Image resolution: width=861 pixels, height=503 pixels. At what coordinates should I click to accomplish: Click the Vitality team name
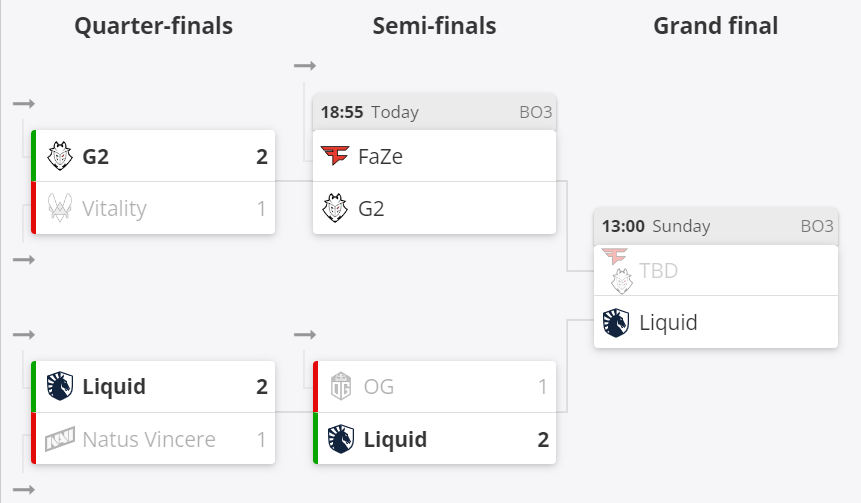point(114,208)
